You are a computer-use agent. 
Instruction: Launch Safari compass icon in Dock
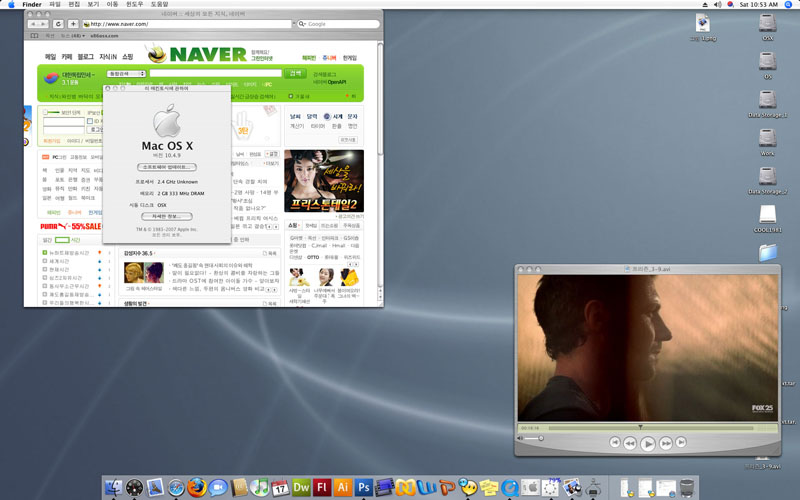[x=176, y=488]
